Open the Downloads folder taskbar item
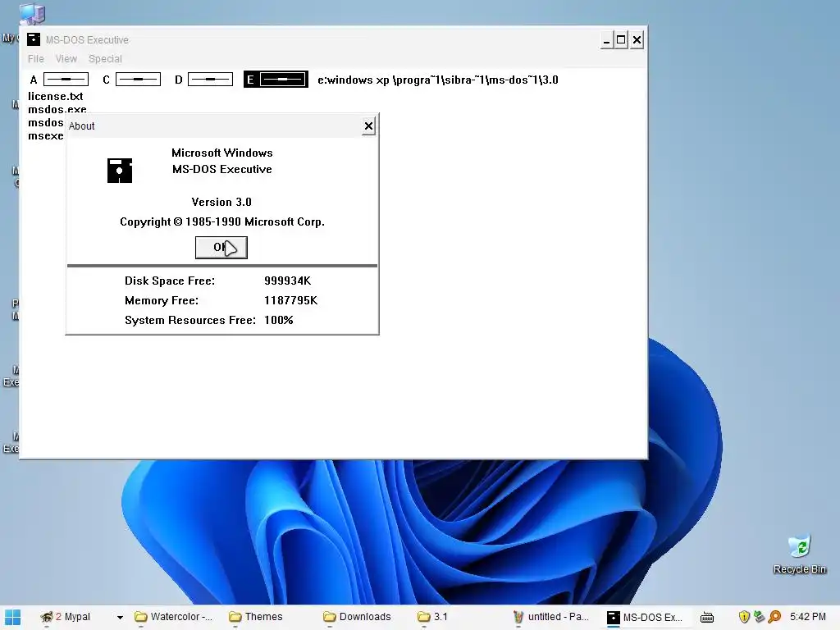 [358, 617]
